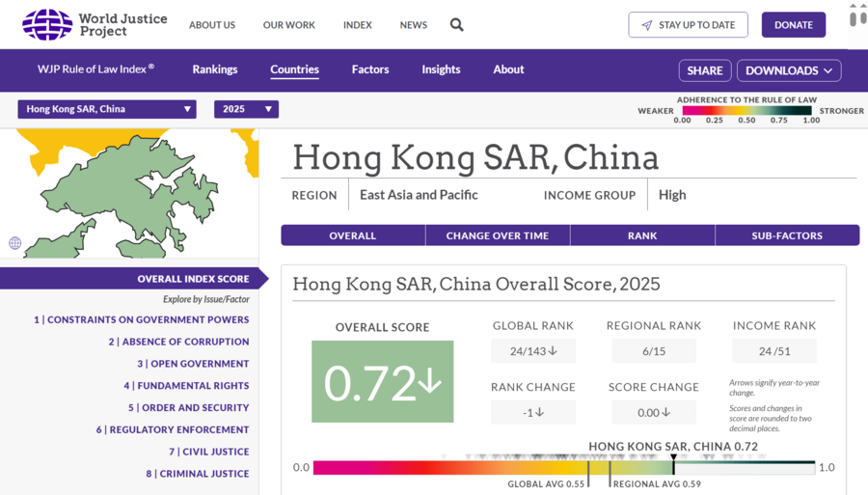Click the East Asia and Pacific region text
The width and height of the screenshot is (868, 495).
point(419,195)
